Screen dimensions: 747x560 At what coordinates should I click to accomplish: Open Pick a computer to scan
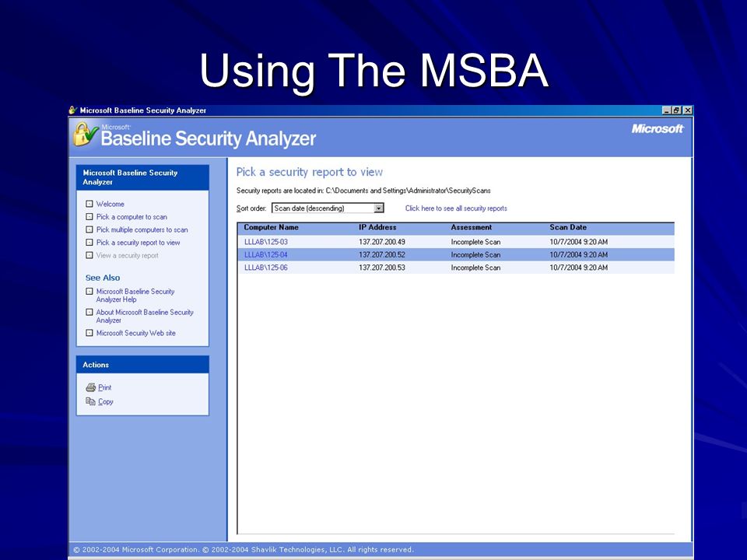(132, 217)
